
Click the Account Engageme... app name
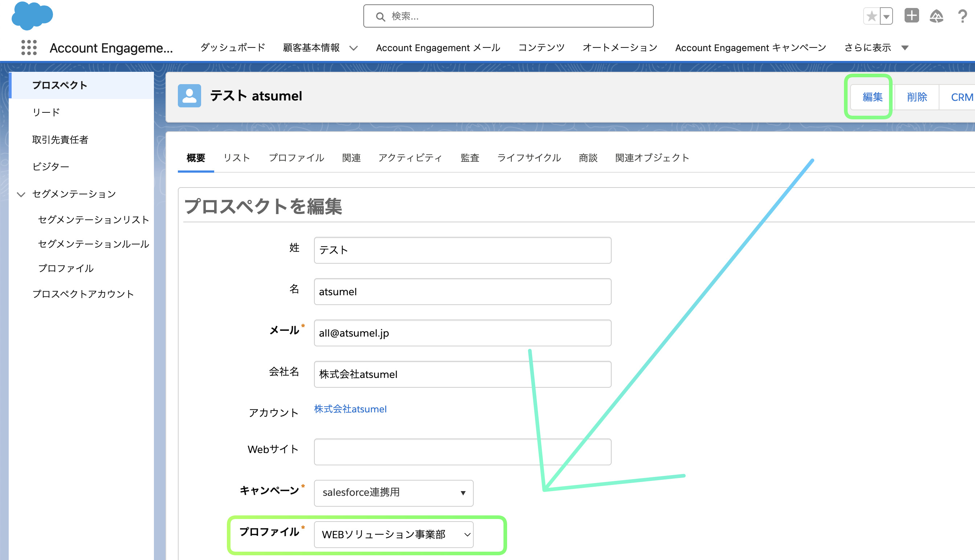[111, 48]
